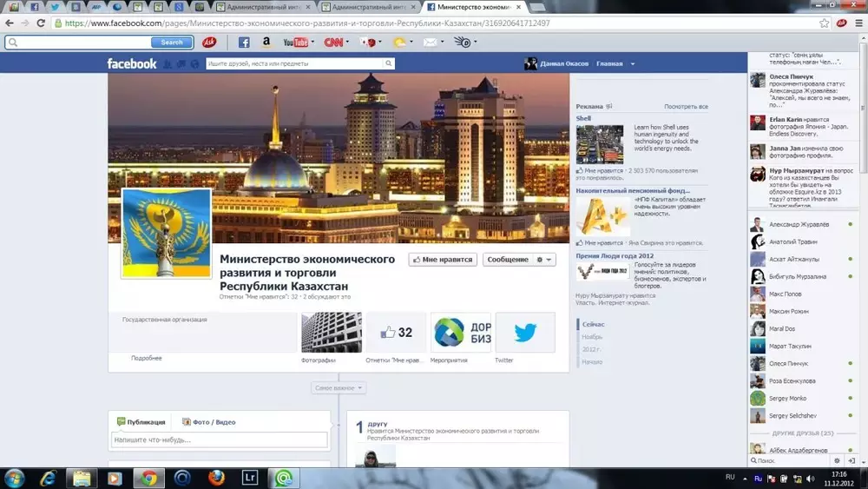Expand the Самое важное filter dropdown
The height and width of the screenshot is (489, 868).
[x=339, y=388]
